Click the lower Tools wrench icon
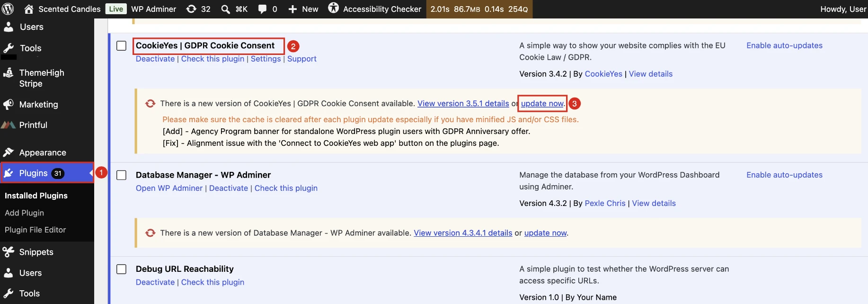 click(9, 294)
